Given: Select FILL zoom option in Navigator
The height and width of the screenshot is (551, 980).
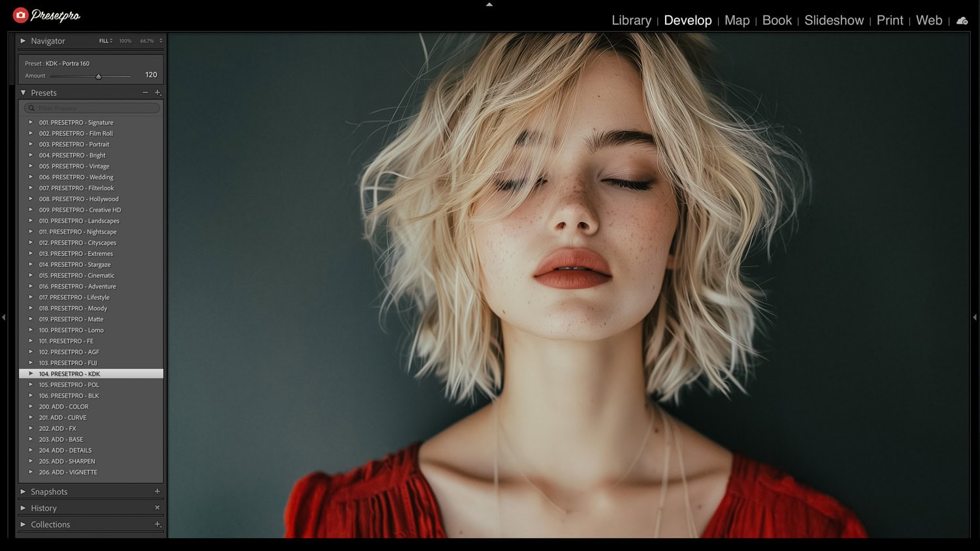Looking at the screenshot, I should (105, 40).
